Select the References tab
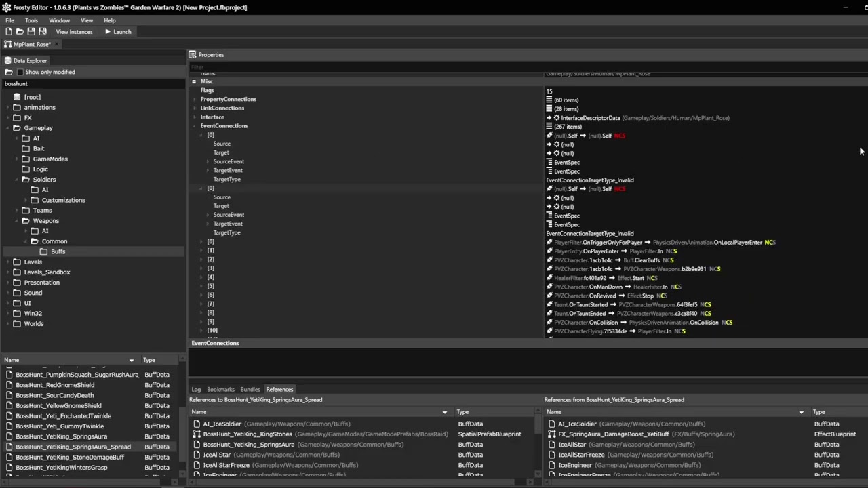This screenshot has width=868, height=488. (x=279, y=390)
